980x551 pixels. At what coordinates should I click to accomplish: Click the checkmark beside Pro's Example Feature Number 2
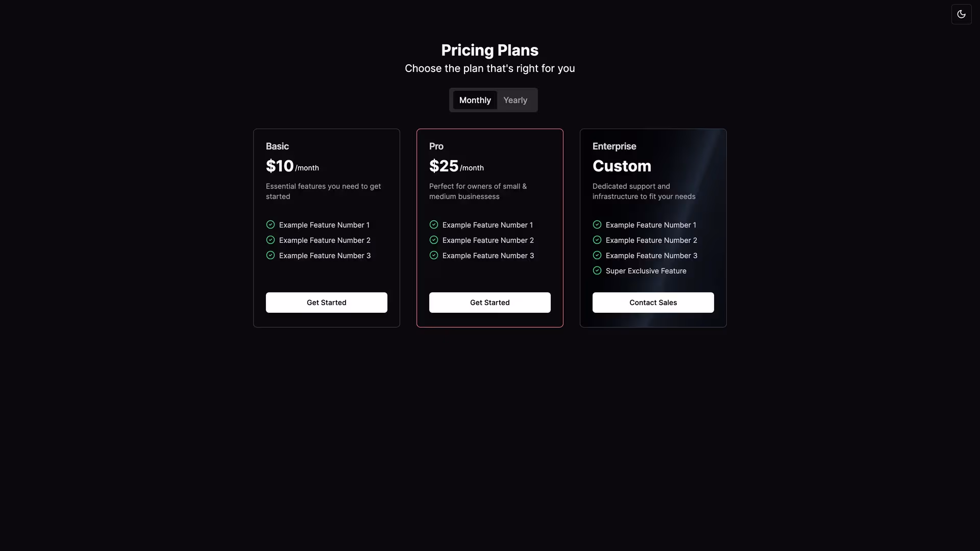(433, 240)
